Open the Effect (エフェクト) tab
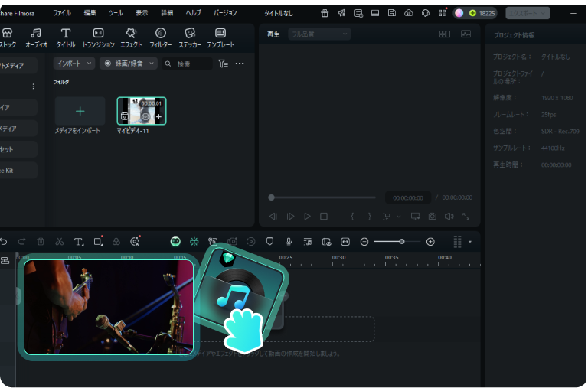The image size is (588, 388). 131,37
